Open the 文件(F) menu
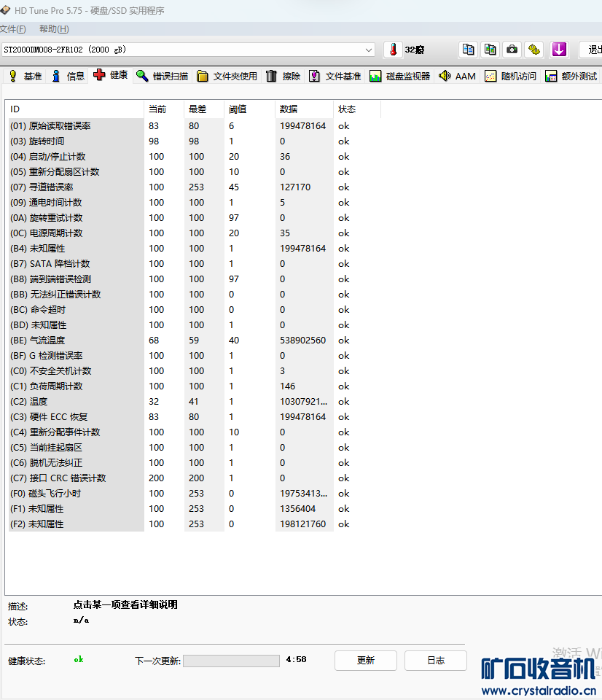This screenshot has width=602, height=700. (x=13, y=29)
